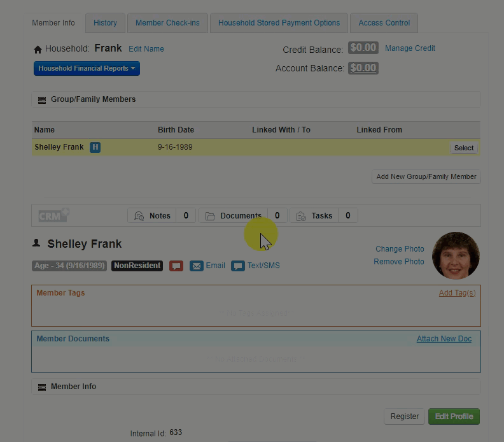Click the Text/SMS chat icon
This screenshot has width=504, height=442.
tap(237, 266)
